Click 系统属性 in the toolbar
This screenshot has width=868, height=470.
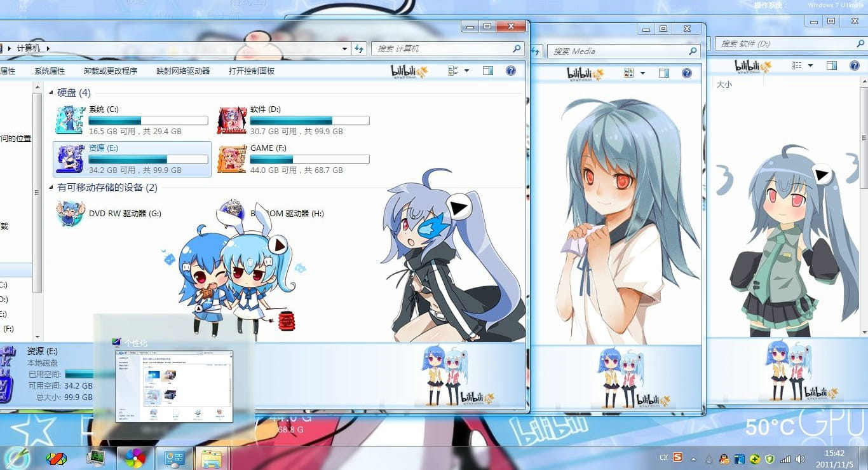point(50,71)
